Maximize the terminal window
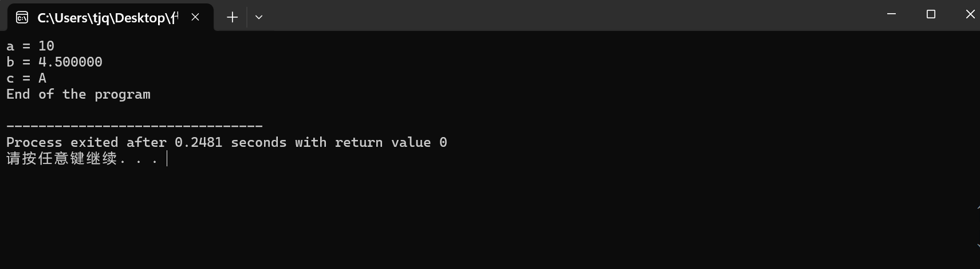 (x=931, y=14)
